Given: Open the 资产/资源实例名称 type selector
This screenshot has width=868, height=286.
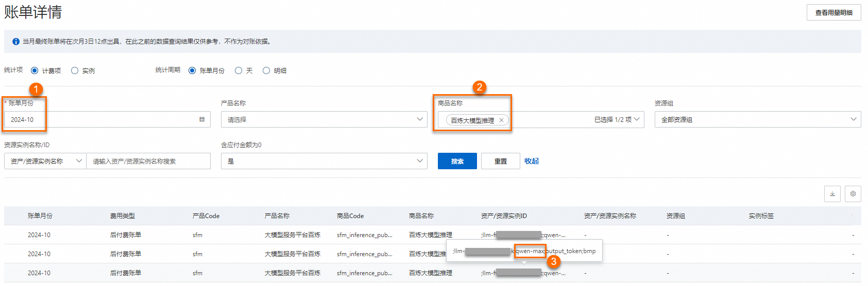Looking at the screenshot, I should point(45,161).
